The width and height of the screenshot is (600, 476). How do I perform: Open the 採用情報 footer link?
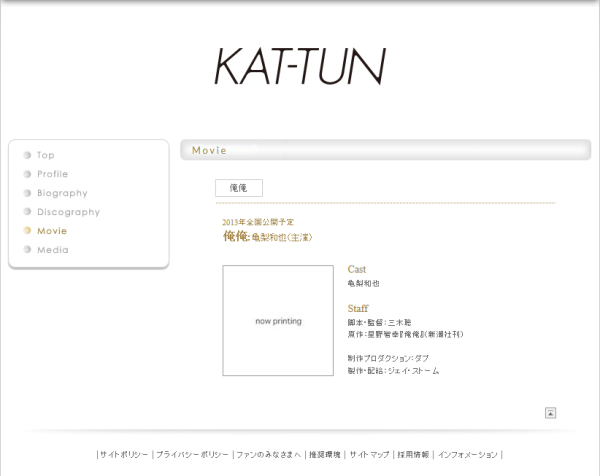pyautogui.click(x=413, y=455)
